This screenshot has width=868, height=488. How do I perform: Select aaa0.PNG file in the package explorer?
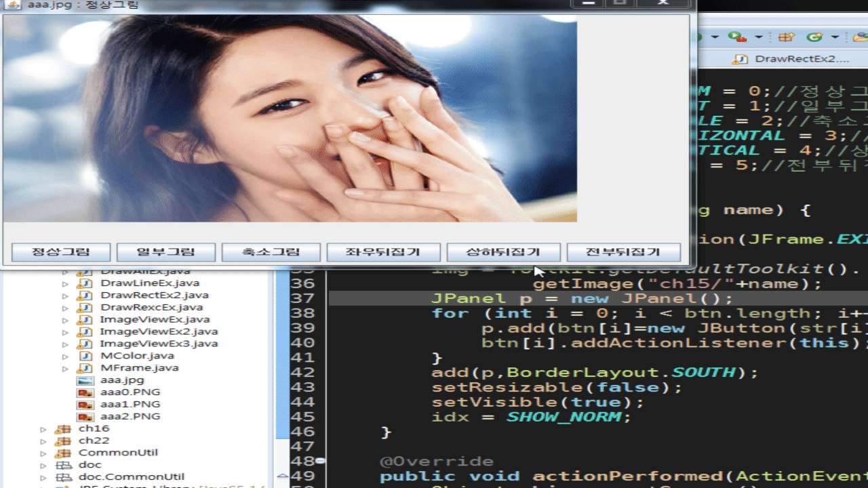click(130, 392)
